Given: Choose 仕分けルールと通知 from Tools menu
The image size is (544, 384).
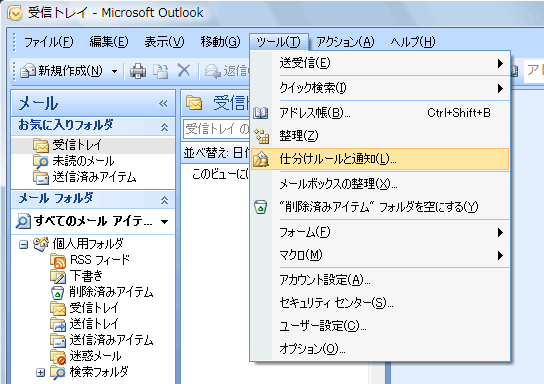Looking at the screenshot, I should pyautogui.click(x=381, y=159).
